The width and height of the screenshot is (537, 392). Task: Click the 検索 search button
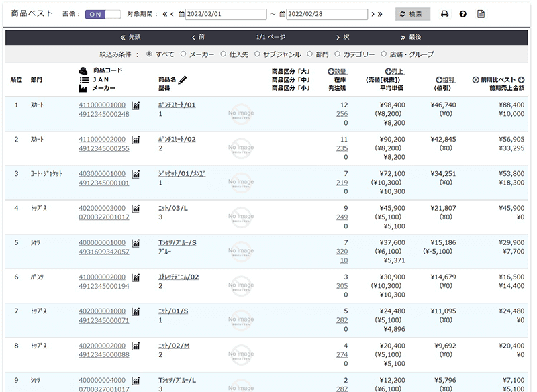click(413, 14)
